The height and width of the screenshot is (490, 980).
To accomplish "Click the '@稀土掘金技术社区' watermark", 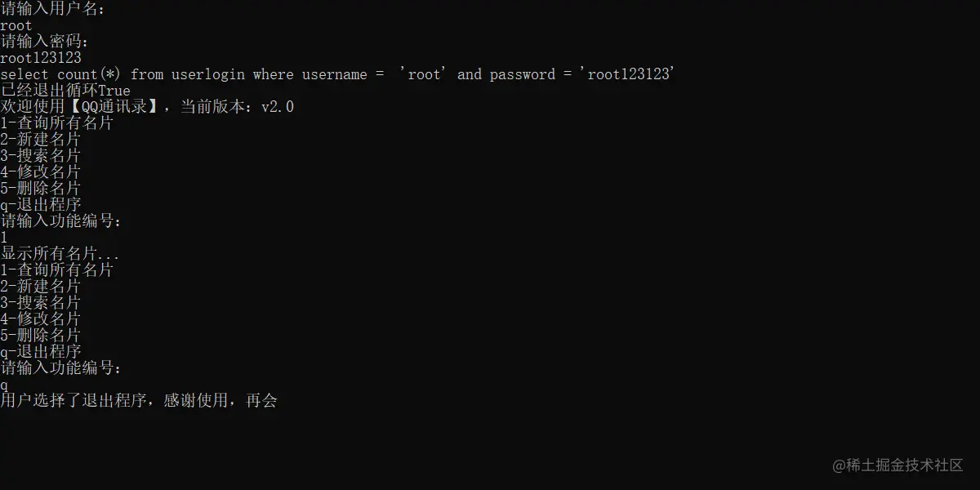I will (898, 465).
